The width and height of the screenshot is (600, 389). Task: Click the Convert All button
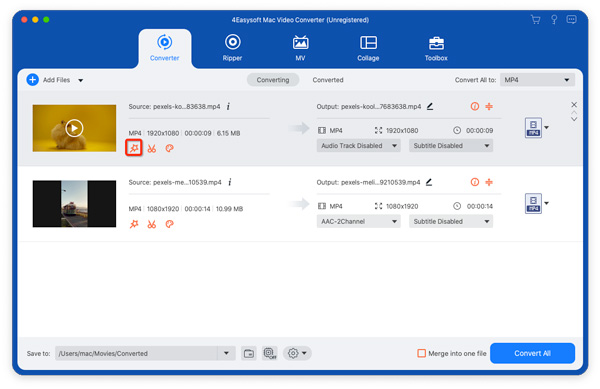(532, 353)
